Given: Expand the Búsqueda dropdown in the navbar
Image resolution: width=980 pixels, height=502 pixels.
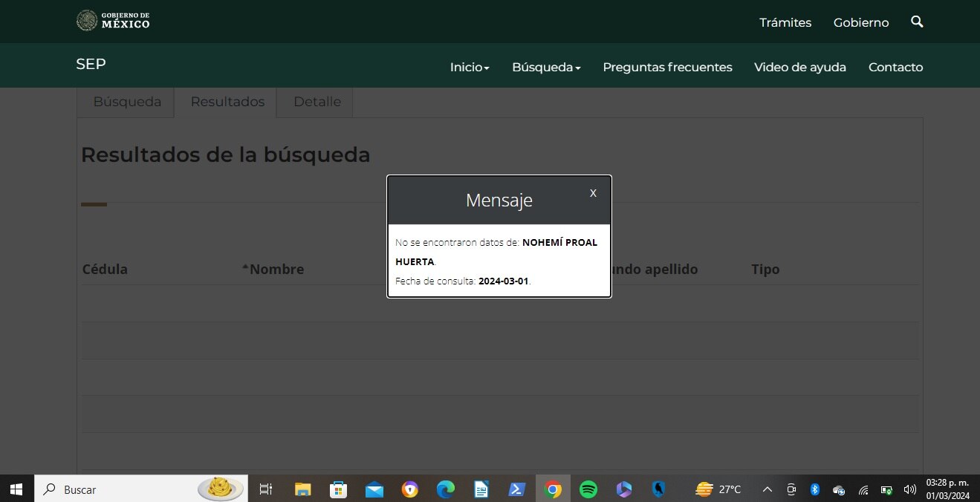Looking at the screenshot, I should click(x=546, y=67).
